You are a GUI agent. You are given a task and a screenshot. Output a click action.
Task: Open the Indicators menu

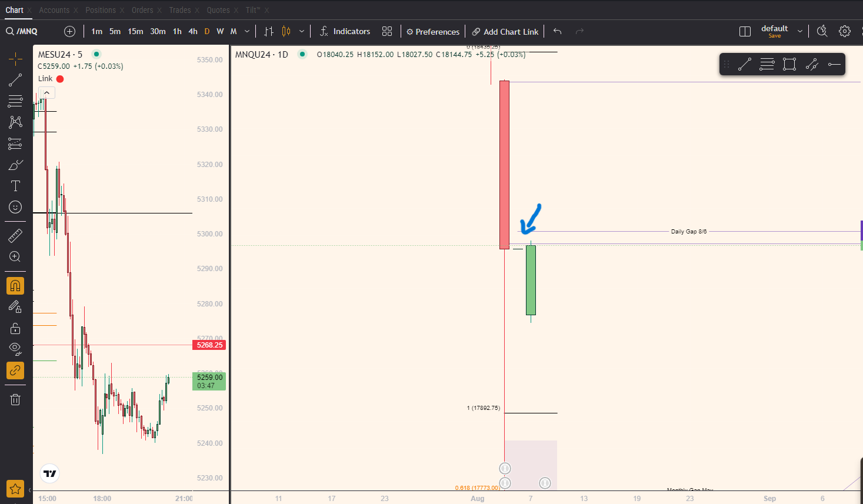point(345,31)
